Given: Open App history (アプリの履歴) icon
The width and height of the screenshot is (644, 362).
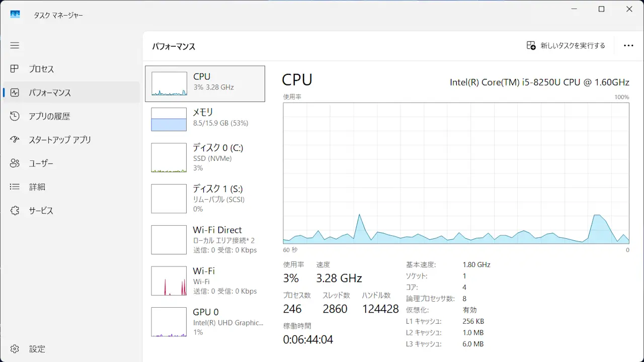Looking at the screenshot, I should 15,116.
